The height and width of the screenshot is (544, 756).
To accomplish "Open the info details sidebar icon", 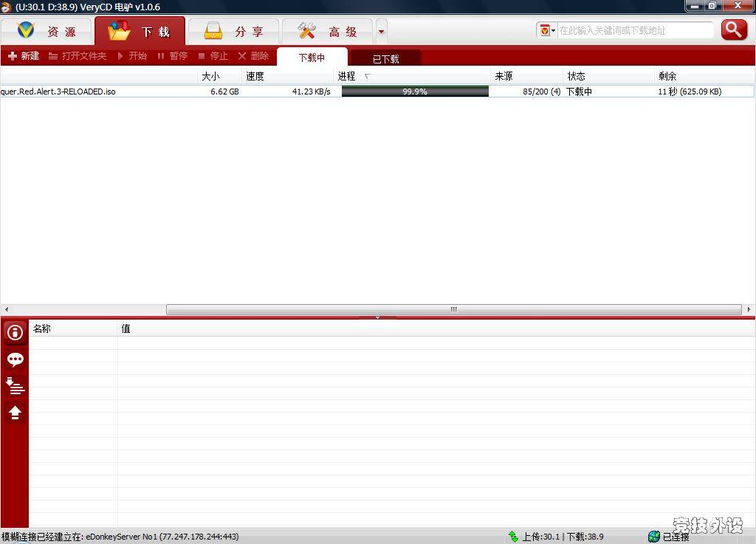I will click(x=15, y=333).
